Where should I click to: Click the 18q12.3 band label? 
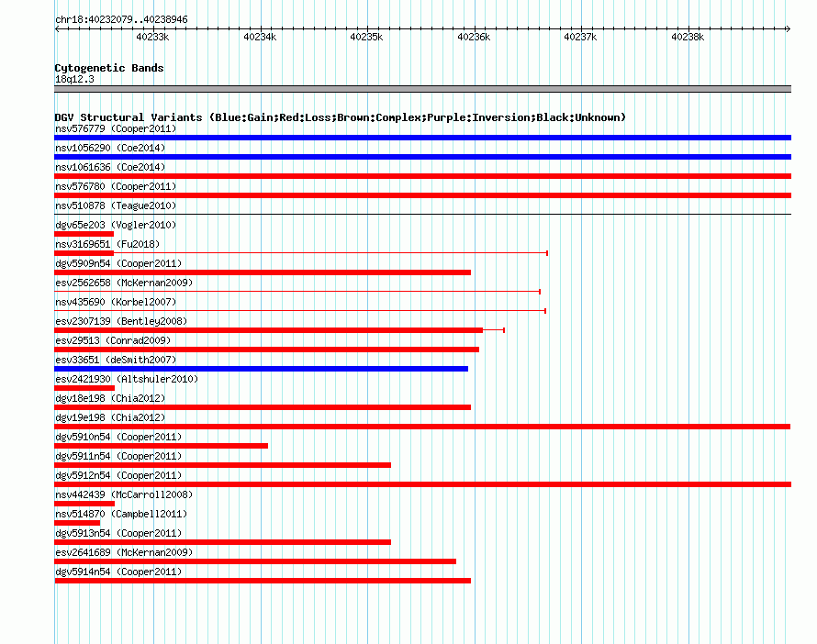tap(74, 79)
